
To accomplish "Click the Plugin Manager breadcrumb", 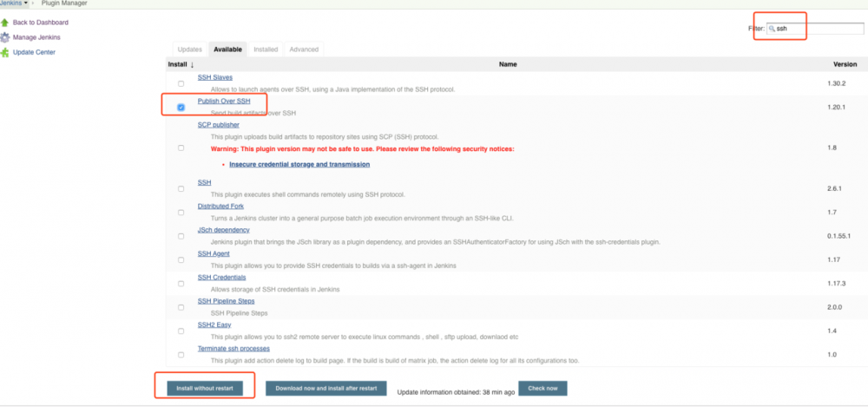I will (64, 3).
